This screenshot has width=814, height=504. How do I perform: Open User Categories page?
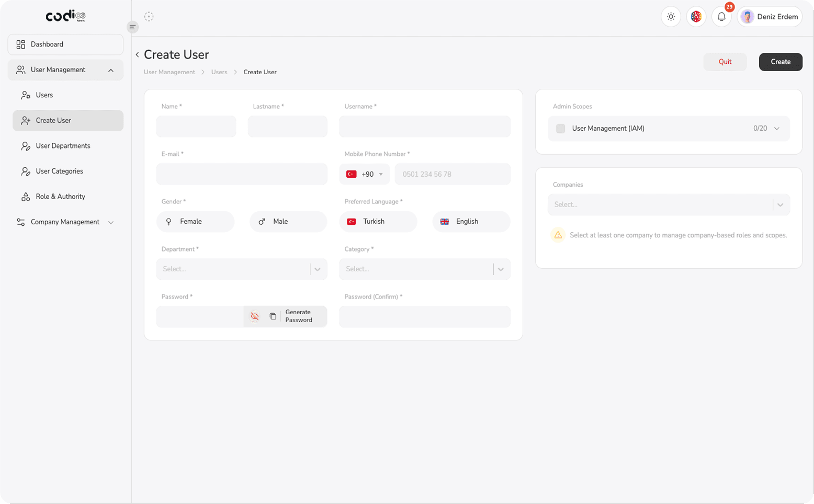(68, 171)
